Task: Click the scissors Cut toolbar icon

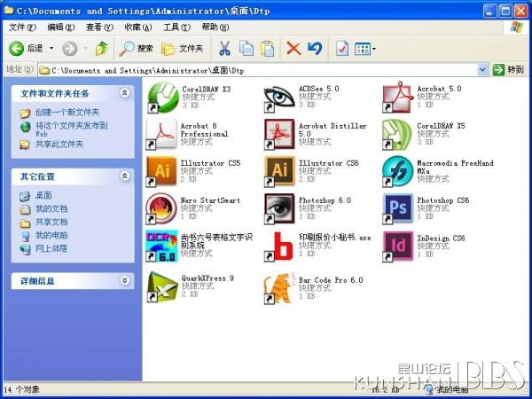Action: click(x=224, y=49)
